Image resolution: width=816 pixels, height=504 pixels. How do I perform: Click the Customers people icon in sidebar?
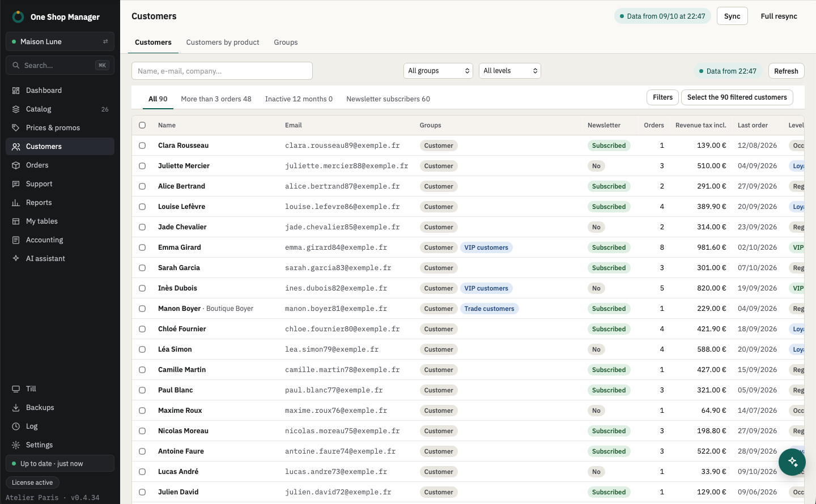(16, 147)
